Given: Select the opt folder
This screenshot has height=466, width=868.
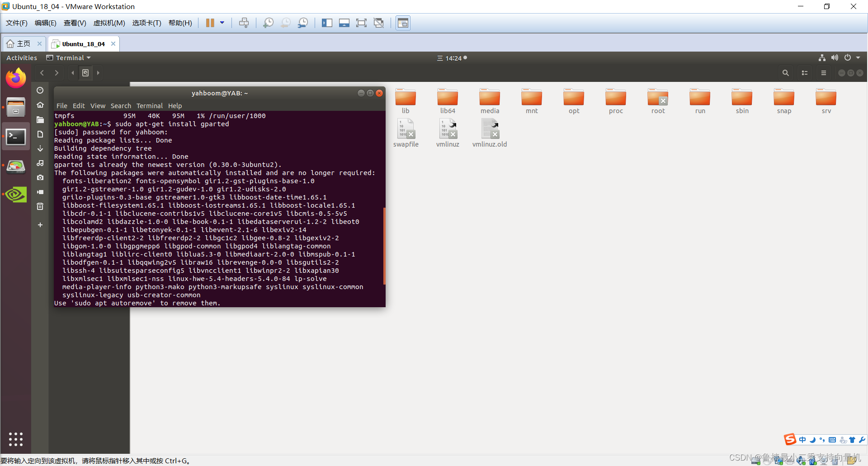Looking at the screenshot, I should (x=574, y=101).
